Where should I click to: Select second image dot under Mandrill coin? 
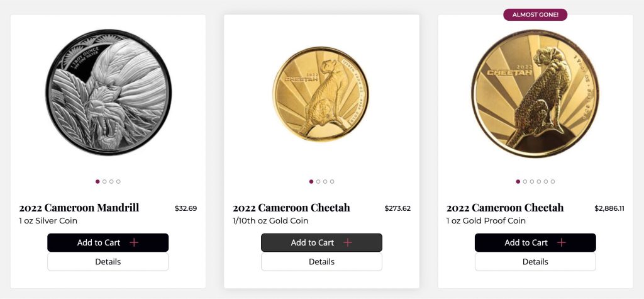[104, 181]
